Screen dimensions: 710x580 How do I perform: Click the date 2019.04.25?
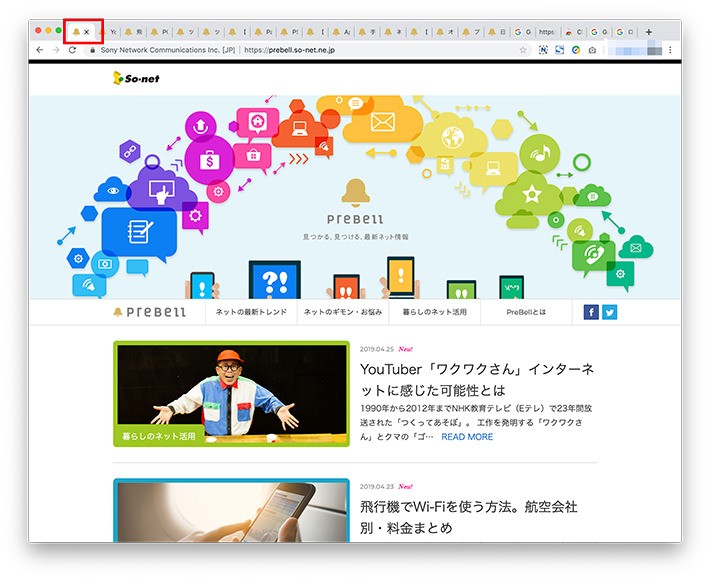(377, 349)
